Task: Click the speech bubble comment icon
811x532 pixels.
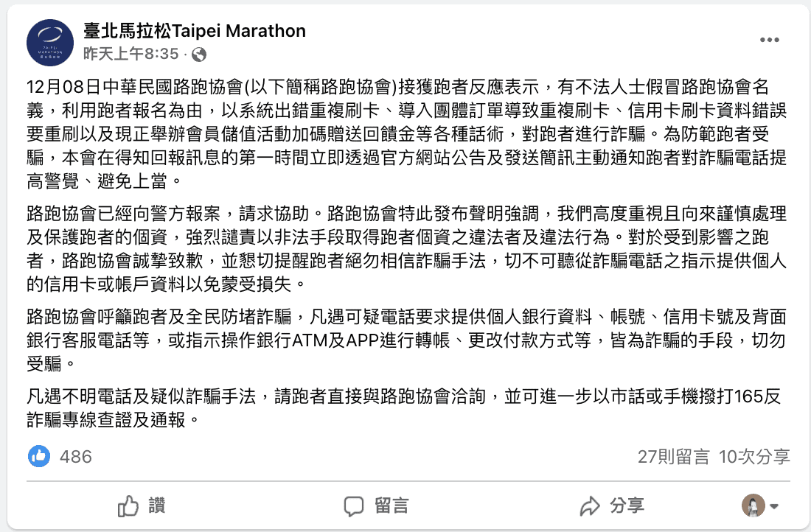Action: point(354,506)
